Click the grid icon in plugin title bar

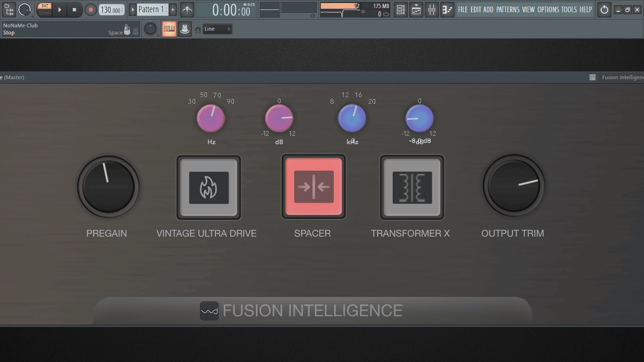point(593,77)
